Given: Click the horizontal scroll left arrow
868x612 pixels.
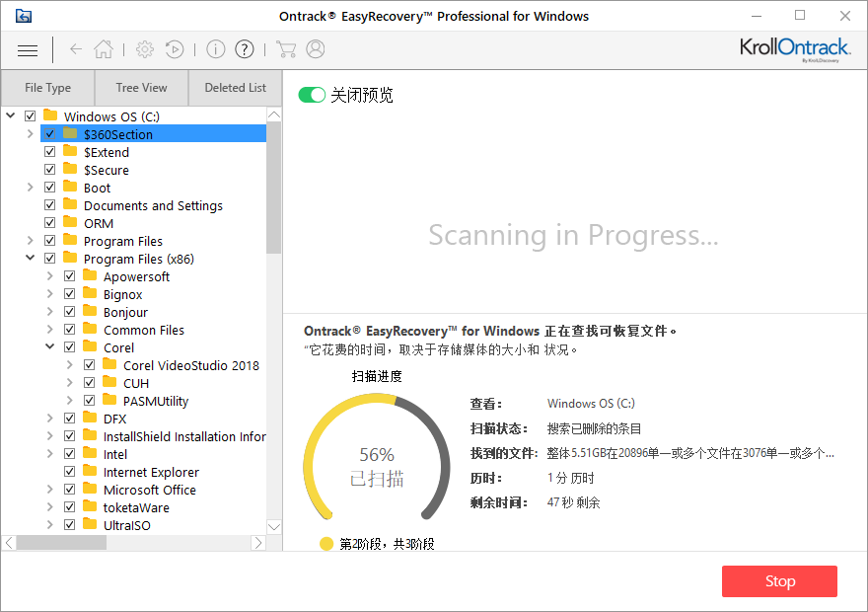Looking at the screenshot, I should pyautogui.click(x=10, y=543).
